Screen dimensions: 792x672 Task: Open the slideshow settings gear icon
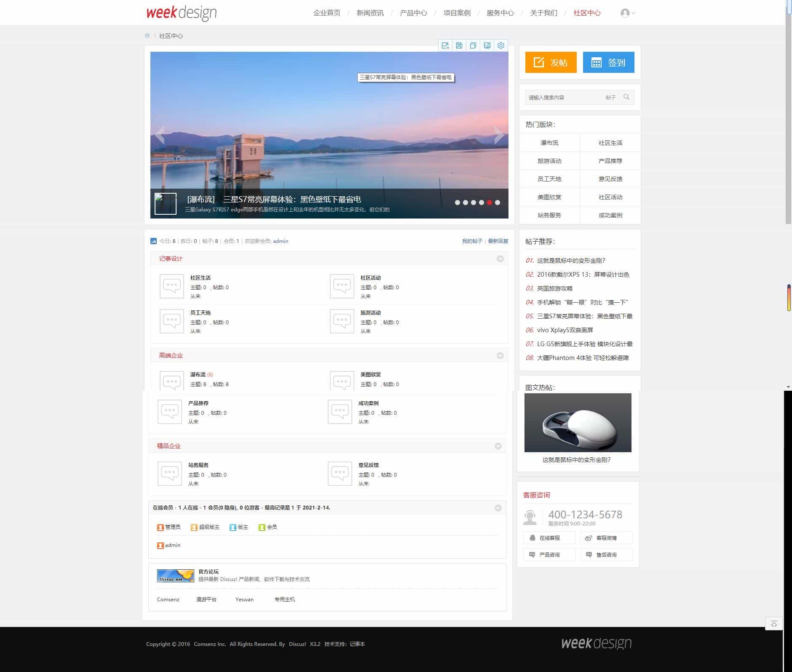point(501,45)
